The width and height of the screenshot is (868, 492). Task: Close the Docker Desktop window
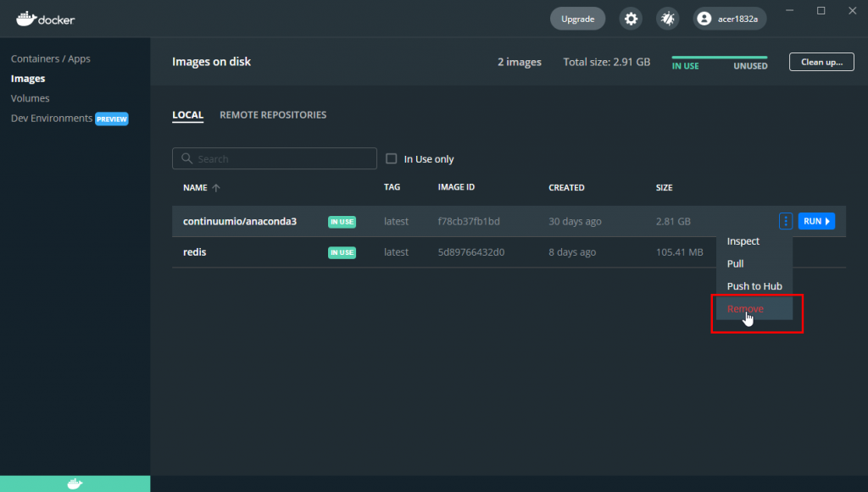[x=853, y=10]
